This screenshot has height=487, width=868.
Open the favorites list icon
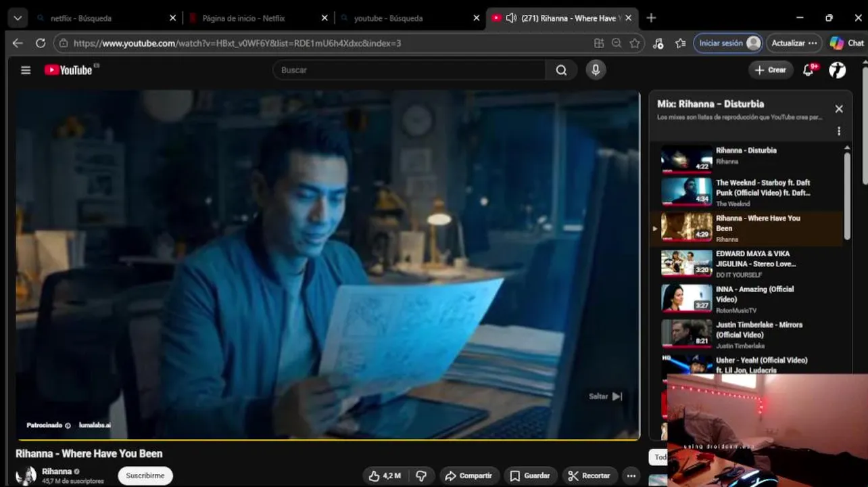coord(681,43)
